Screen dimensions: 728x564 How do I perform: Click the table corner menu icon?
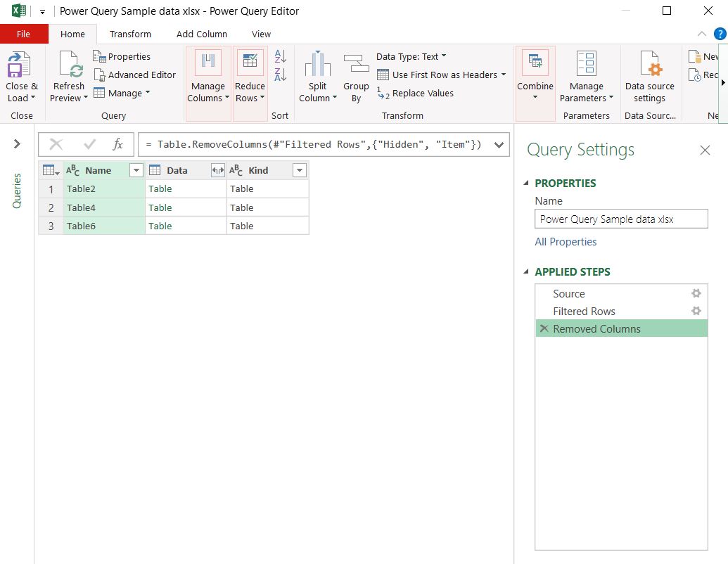[x=51, y=170]
